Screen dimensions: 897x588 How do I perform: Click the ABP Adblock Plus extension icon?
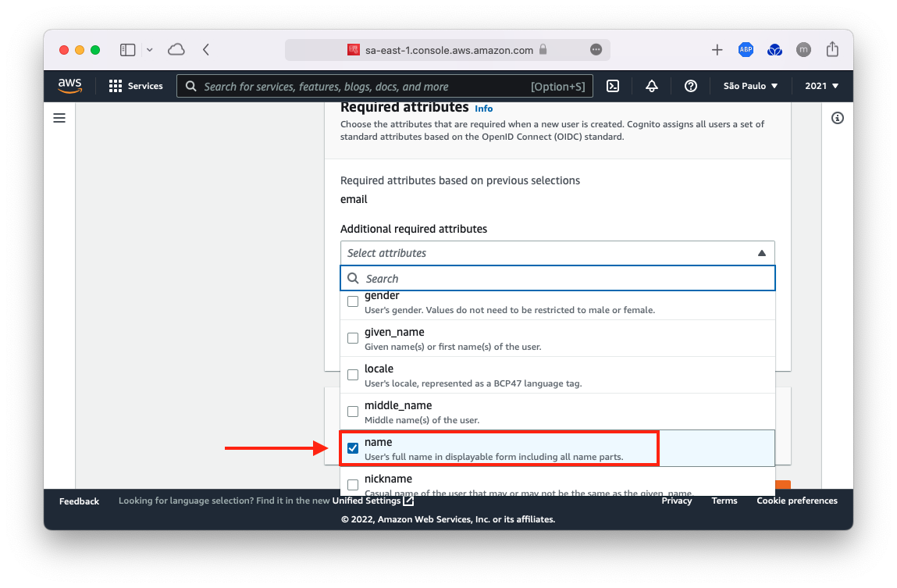746,50
